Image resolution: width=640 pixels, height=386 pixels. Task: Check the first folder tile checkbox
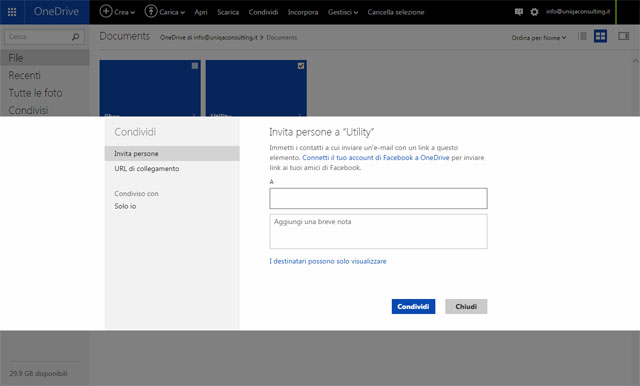tap(195, 66)
